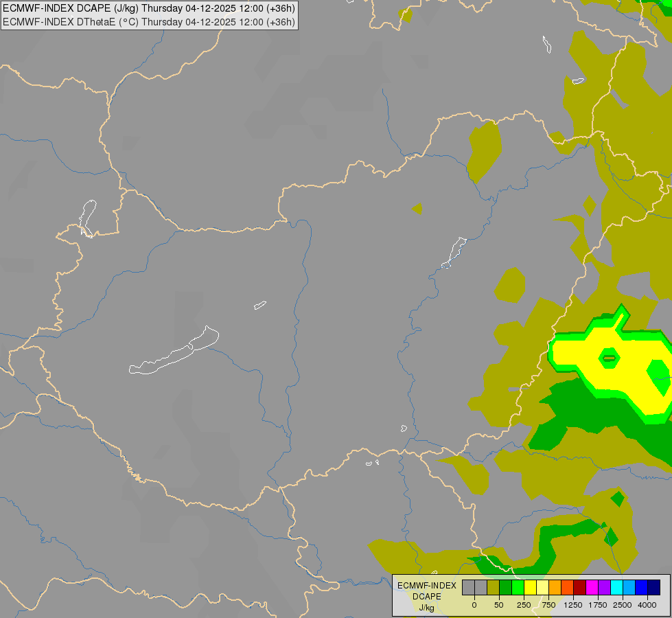Click the '50' legend tick label
Screen dimensions: 672x618
pos(499,605)
